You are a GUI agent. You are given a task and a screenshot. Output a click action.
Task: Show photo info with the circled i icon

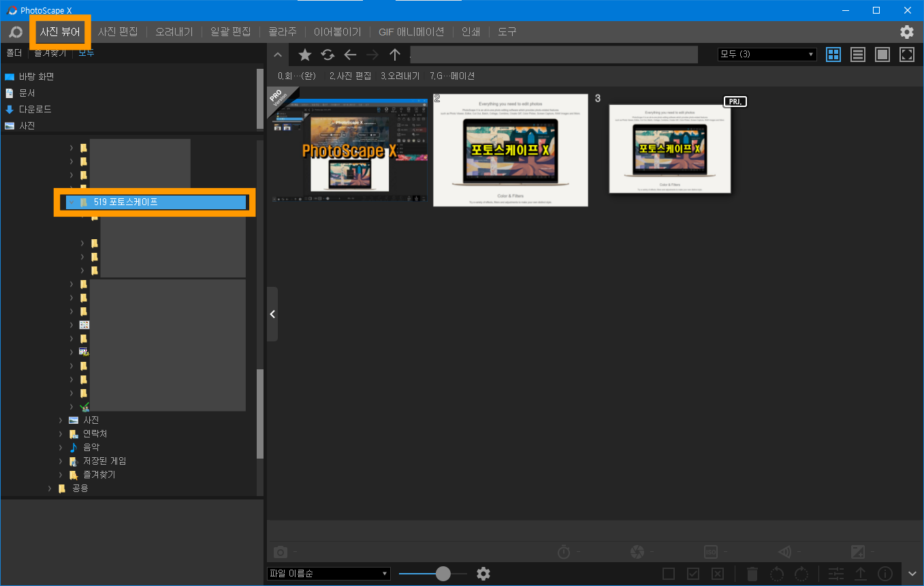[885, 574]
